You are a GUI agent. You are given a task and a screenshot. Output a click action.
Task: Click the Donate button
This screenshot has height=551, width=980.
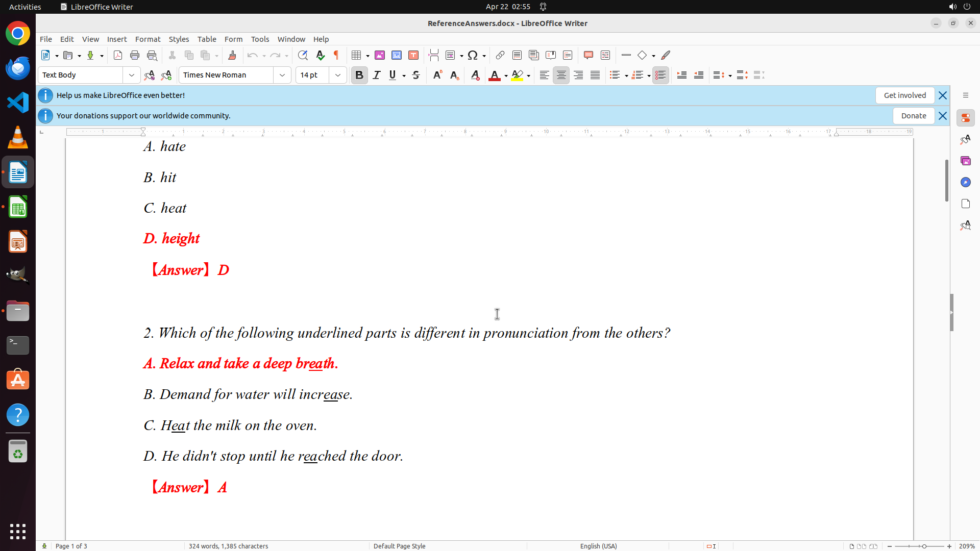click(913, 116)
